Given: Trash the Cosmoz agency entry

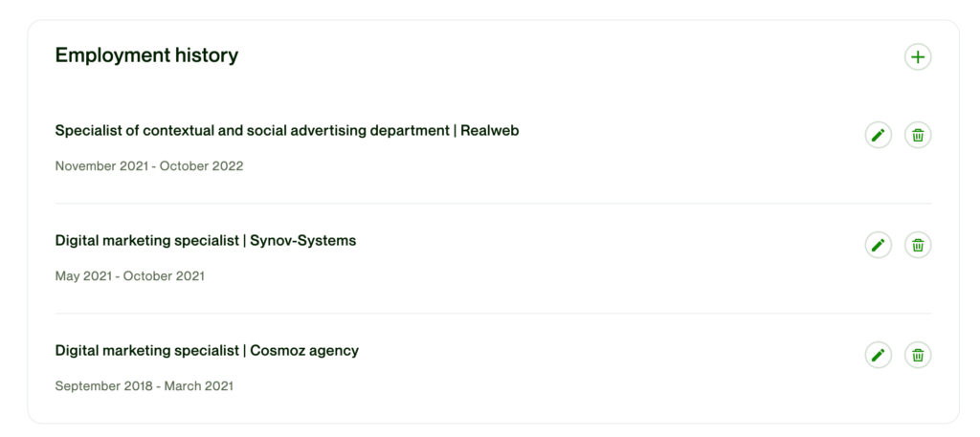Looking at the screenshot, I should point(918,355).
